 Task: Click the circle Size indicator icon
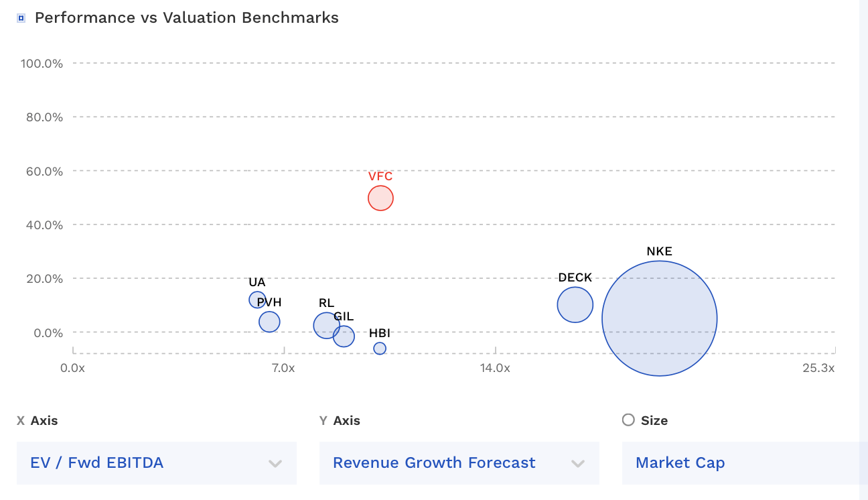628,420
